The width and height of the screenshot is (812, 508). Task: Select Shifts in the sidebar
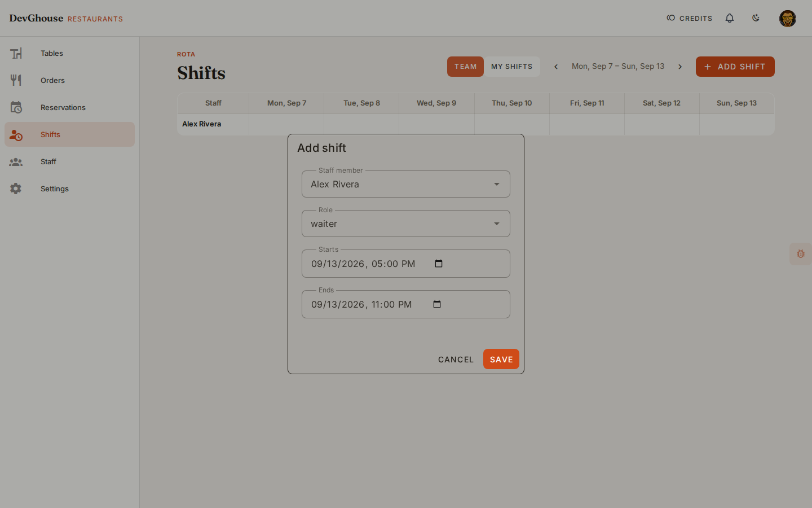69,134
